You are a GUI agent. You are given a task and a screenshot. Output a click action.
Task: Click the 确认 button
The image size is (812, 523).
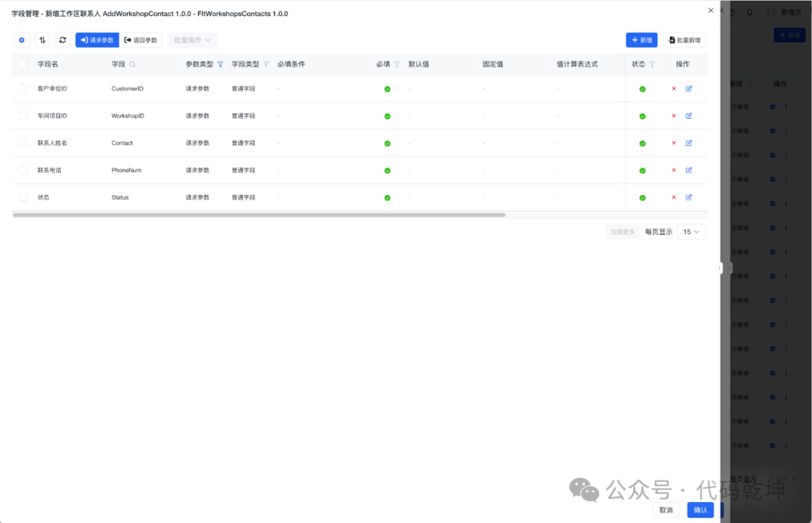click(700, 510)
